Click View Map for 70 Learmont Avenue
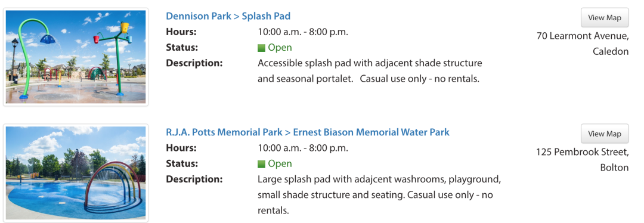The width and height of the screenshot is (644, 223). 605,18
